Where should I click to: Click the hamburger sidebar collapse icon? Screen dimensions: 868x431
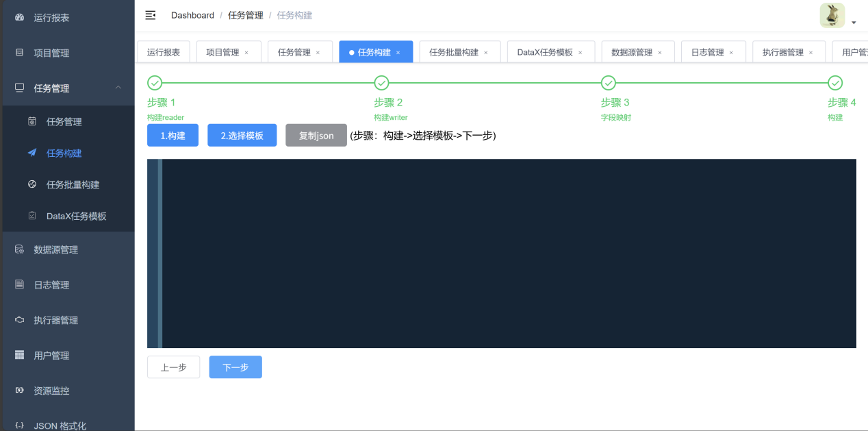click(x=151, y=15)
